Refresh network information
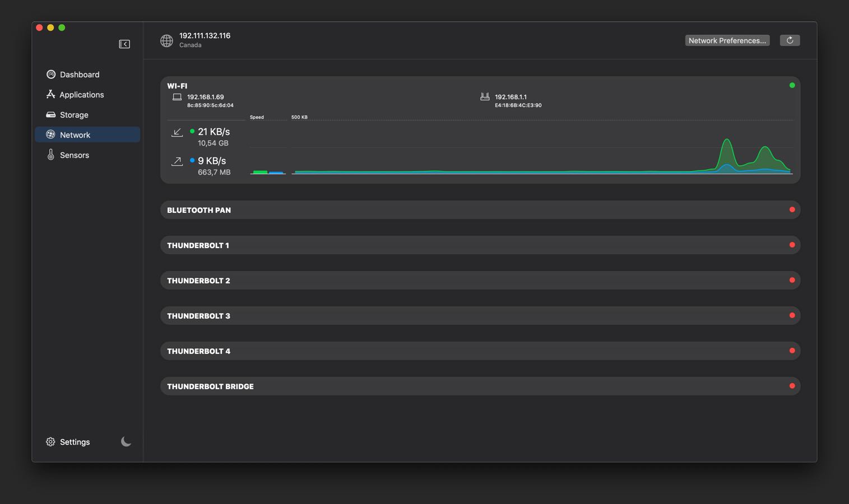 (x=790, y=40)
